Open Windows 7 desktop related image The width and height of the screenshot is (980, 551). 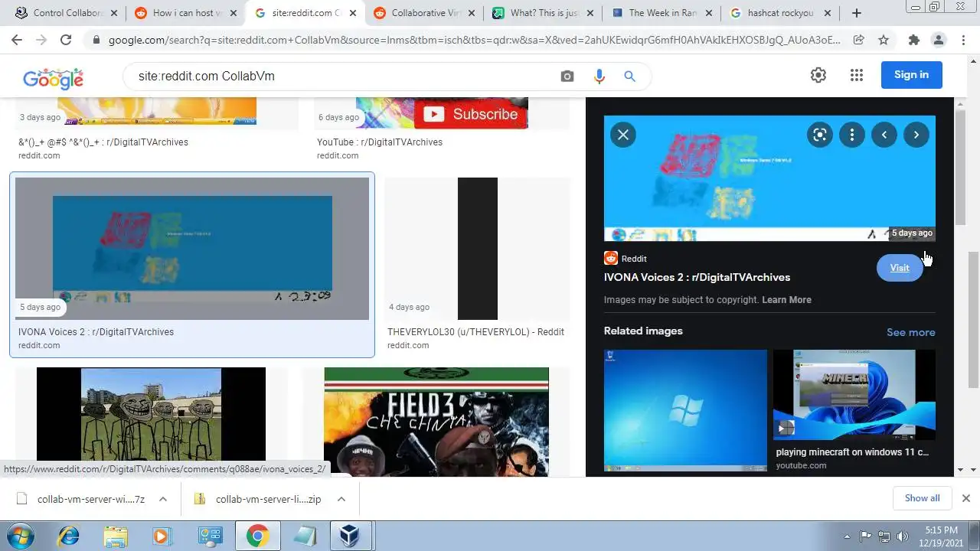point(685,410)
